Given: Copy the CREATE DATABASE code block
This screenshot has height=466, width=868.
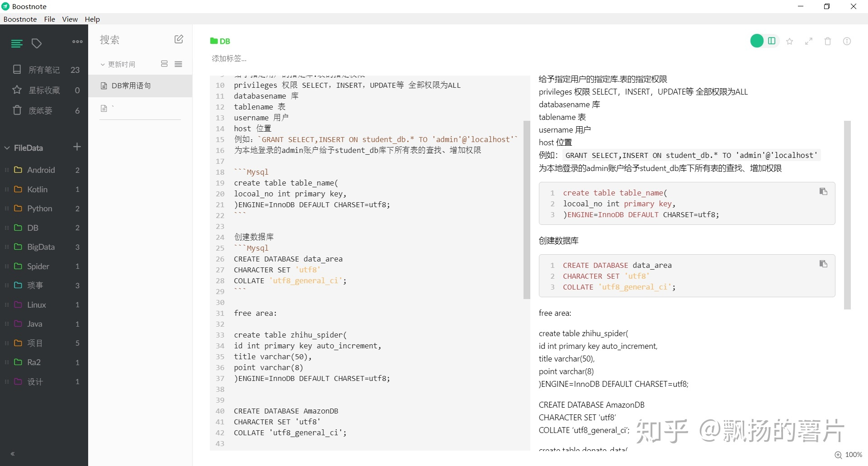Looking at the screenshot, I should (x=823, y=264).
